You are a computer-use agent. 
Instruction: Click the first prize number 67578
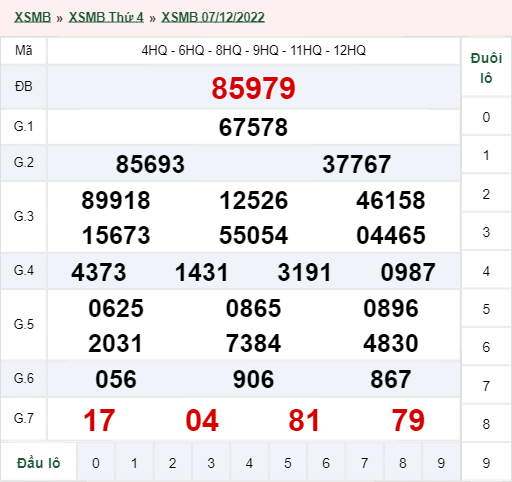point(253,127)
